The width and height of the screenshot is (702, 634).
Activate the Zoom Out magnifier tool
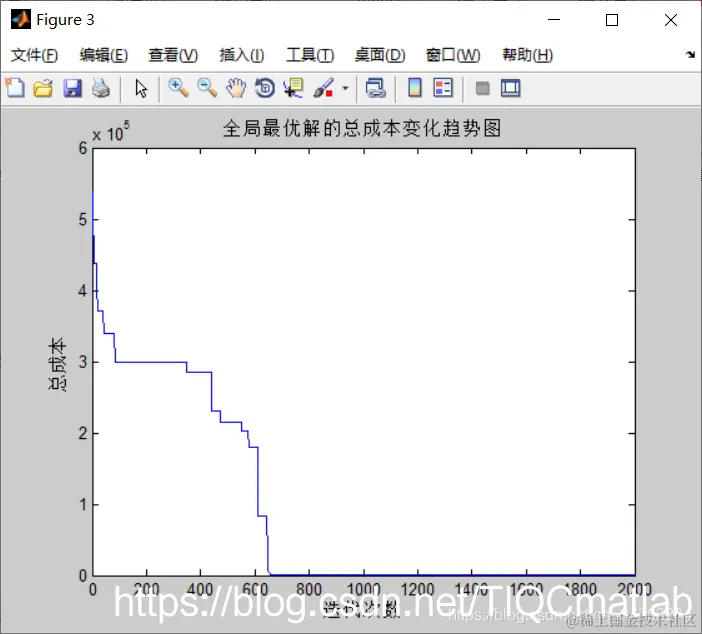click(207, 88)
